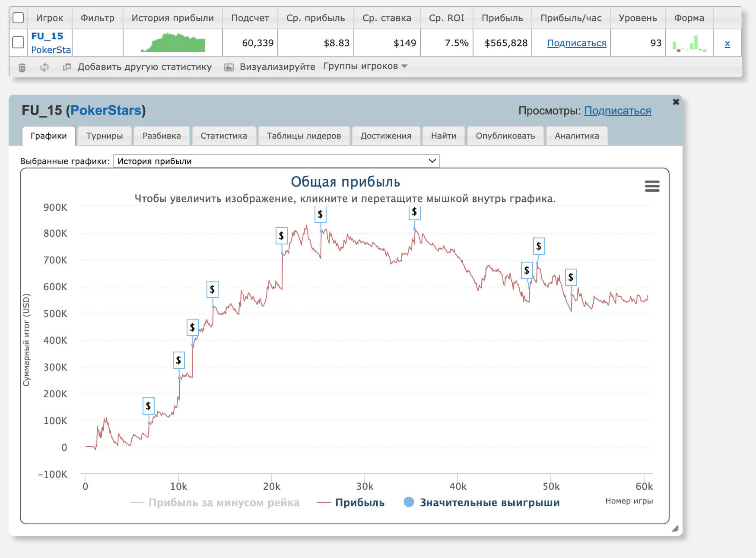Click the refresh arrows icon

(x=44, y=67)
